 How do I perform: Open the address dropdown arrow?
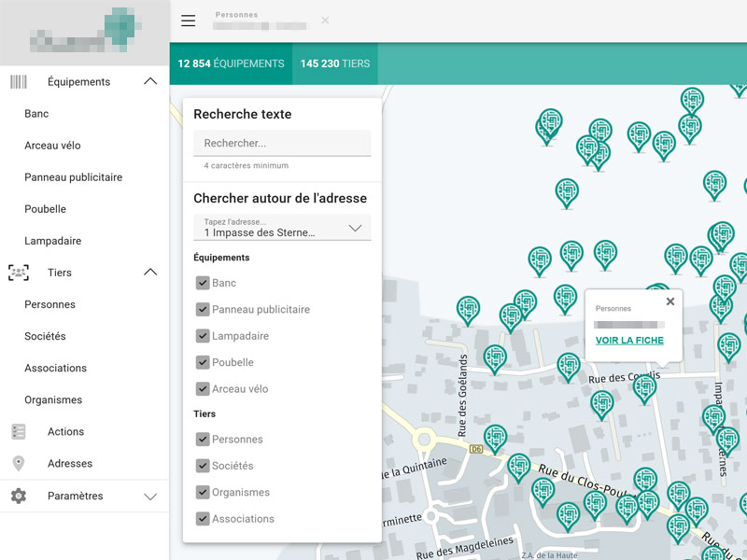(355, 228)
